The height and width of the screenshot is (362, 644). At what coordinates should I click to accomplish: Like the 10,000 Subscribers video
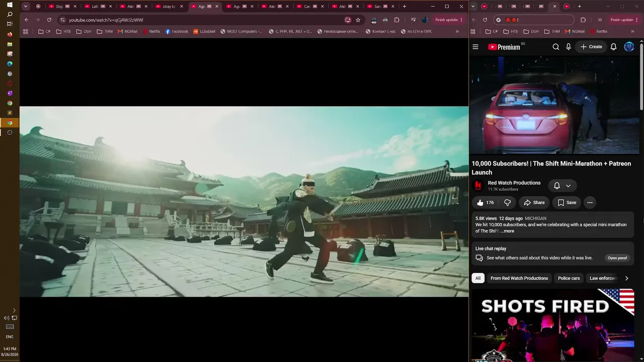coord(485,203)
